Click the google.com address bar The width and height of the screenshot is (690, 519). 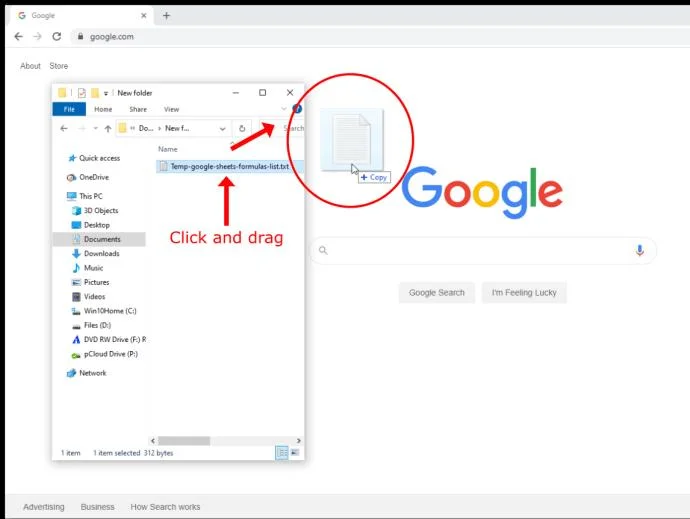(378, 37)
